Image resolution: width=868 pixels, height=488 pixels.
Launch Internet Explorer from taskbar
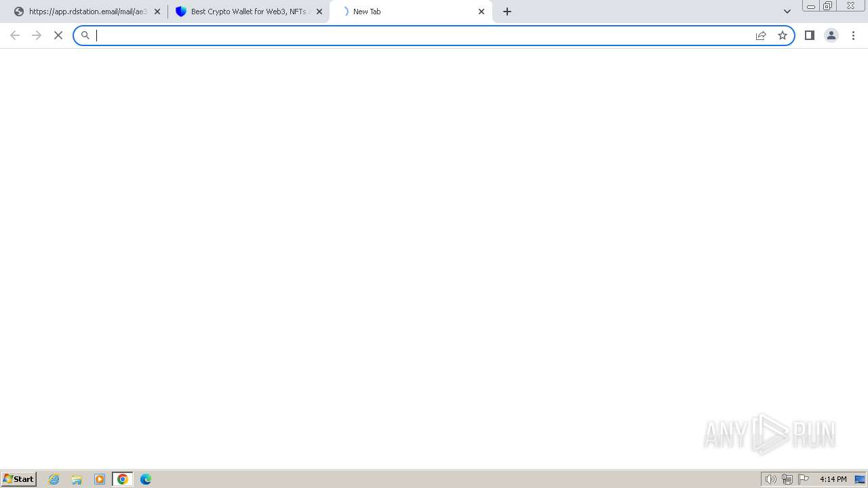54,479
